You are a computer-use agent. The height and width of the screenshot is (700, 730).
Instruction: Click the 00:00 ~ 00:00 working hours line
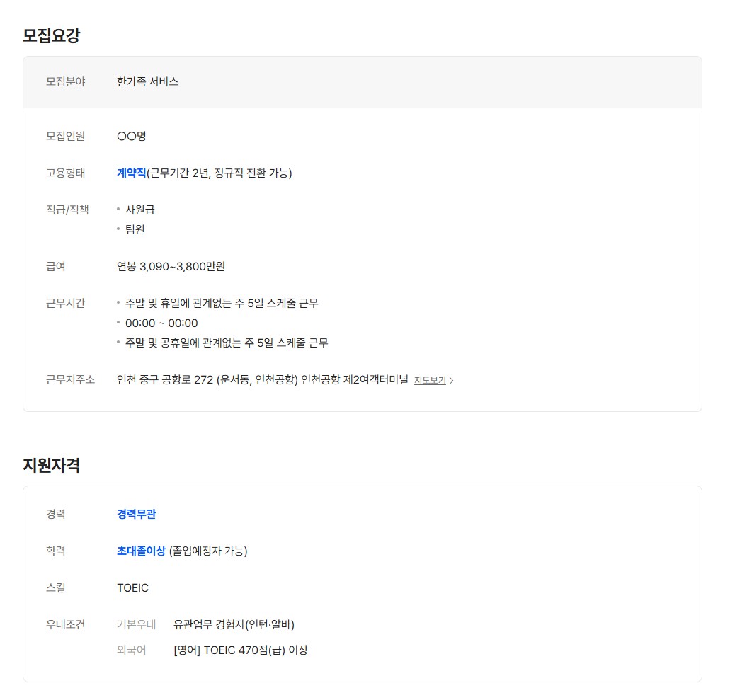[x=161, y=323]
